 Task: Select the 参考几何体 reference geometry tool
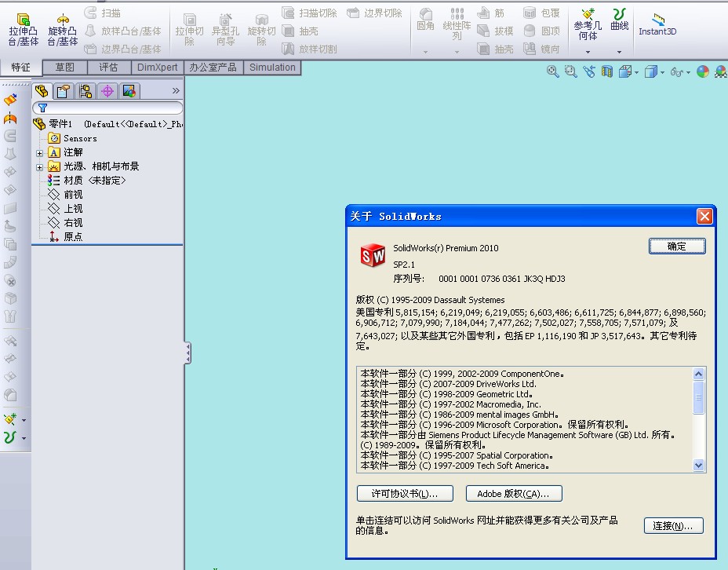(x=588, y=24)
